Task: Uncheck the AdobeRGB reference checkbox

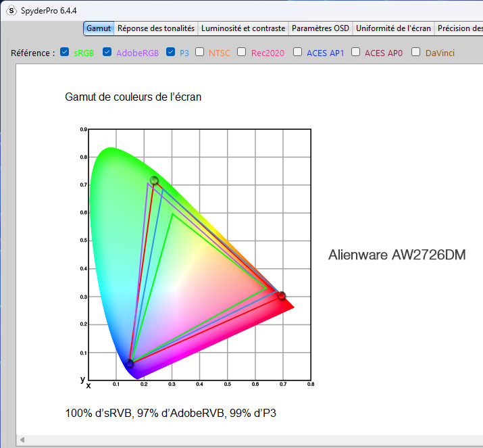Action: (x=107, y=52)
